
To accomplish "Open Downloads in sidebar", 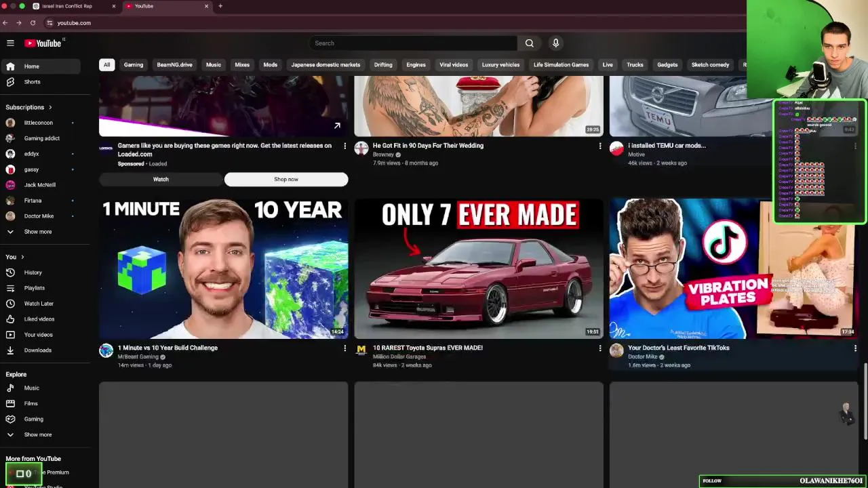I will coord(41,350).
